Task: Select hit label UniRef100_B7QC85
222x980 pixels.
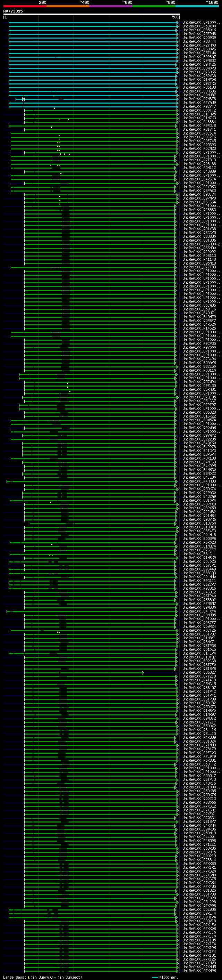Action: (199, 397)
